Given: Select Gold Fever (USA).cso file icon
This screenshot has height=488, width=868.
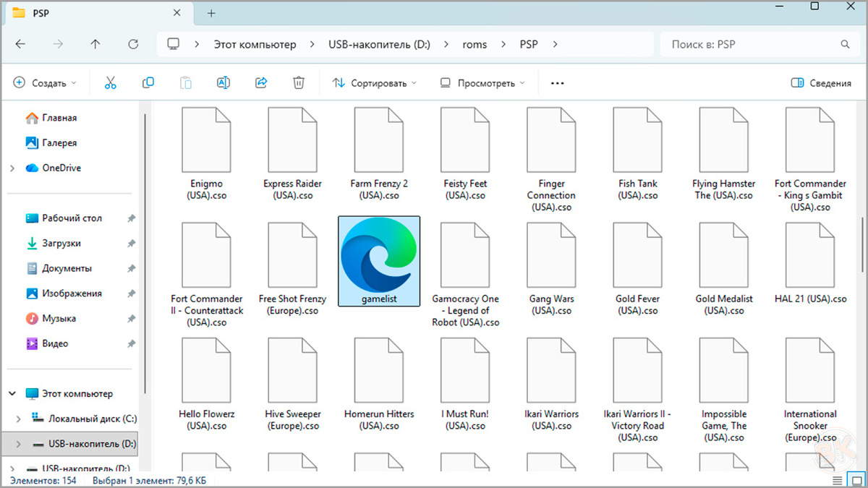Looking at the screenshot, I should coord(637,254).
